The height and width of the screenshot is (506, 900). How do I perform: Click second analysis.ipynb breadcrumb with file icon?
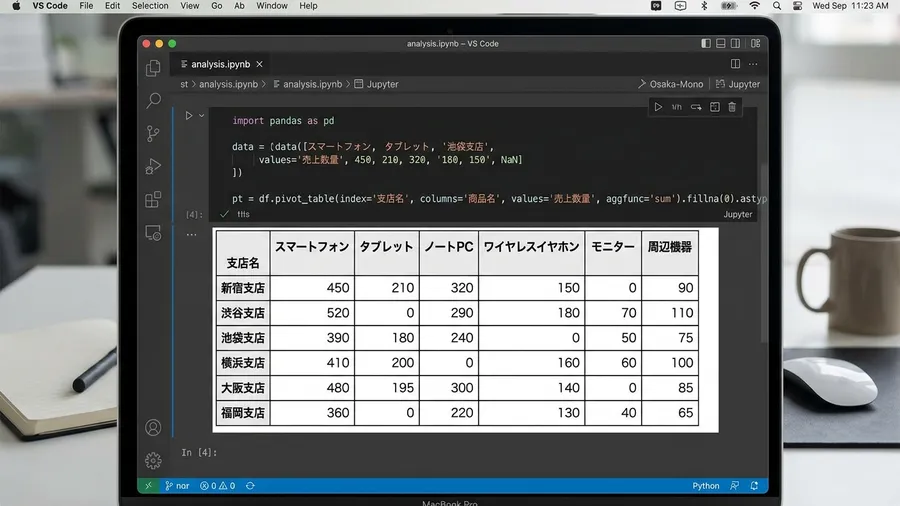[x=307, y=84]
